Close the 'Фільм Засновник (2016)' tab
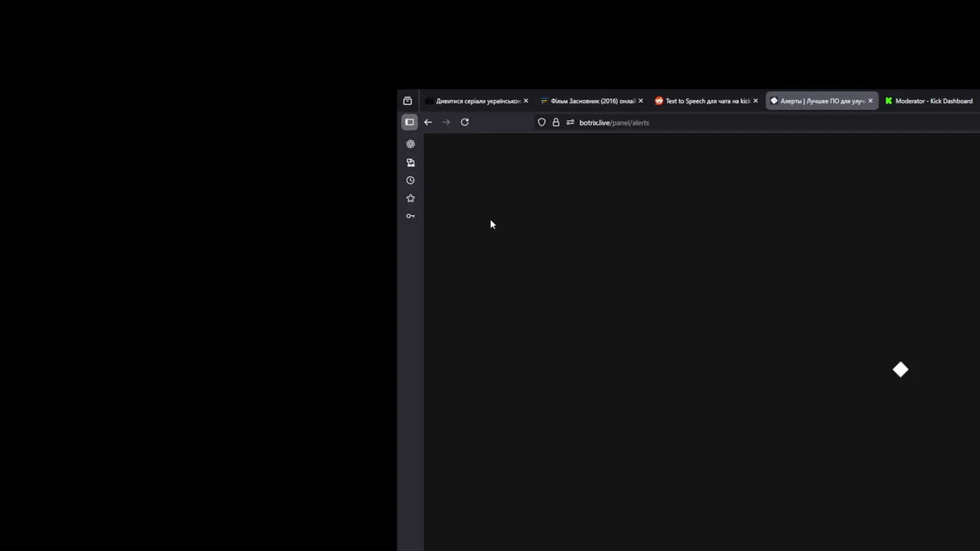This screenshot has width=980, height=551. (641, 101)
